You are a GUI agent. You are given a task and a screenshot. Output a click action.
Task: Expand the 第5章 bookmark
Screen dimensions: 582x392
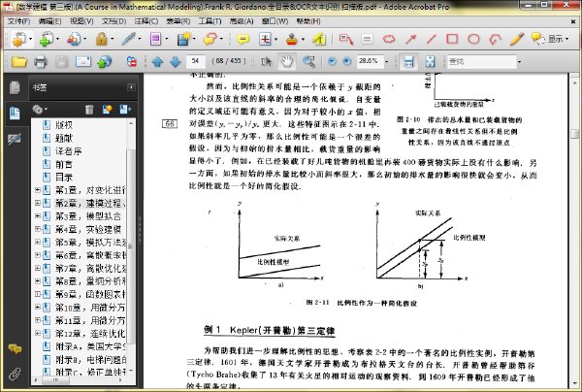[38, 242]
